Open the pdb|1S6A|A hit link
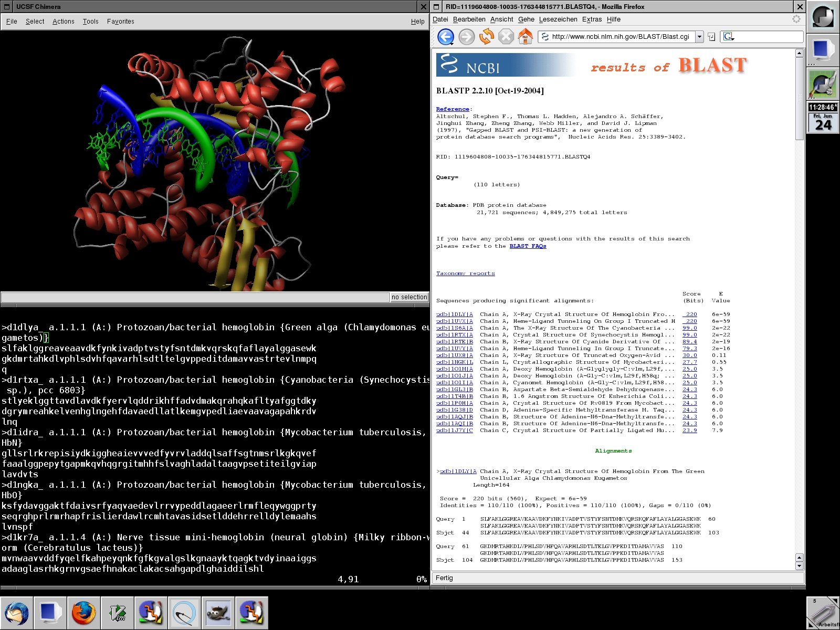This screenshot has width=840, height=630. click(x=455, y=328)
